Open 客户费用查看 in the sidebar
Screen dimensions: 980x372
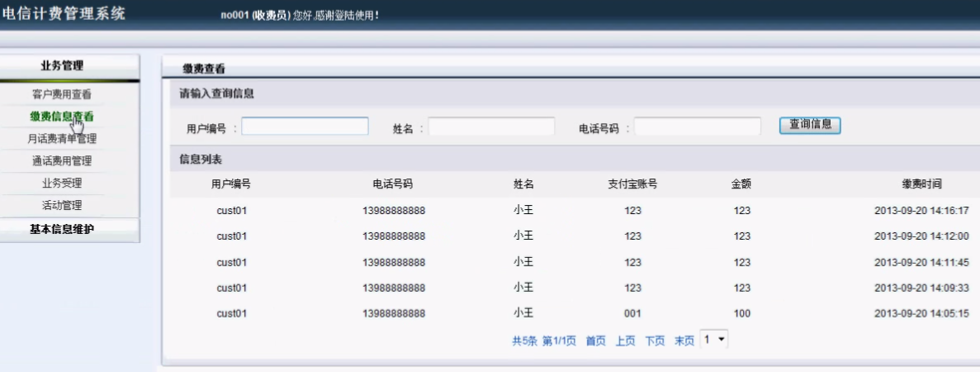click(x=61, y=94)
